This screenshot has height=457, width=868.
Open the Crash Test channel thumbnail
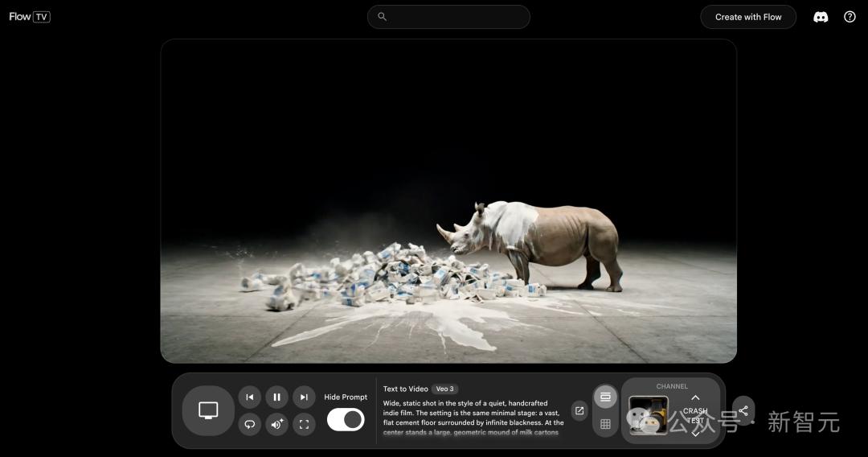coord(649,415)
